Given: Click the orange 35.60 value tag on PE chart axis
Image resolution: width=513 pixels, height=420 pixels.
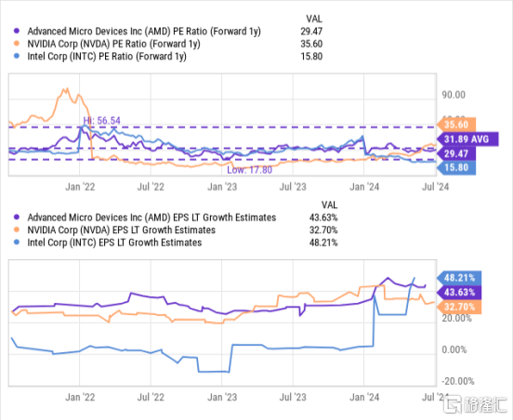Looking at the screenshot, I should point(456,125).
